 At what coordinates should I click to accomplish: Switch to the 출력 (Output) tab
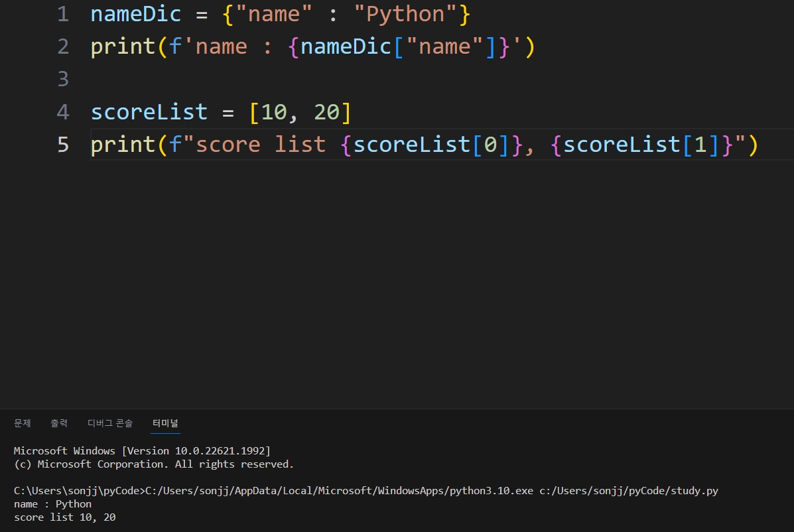(59, 423)
